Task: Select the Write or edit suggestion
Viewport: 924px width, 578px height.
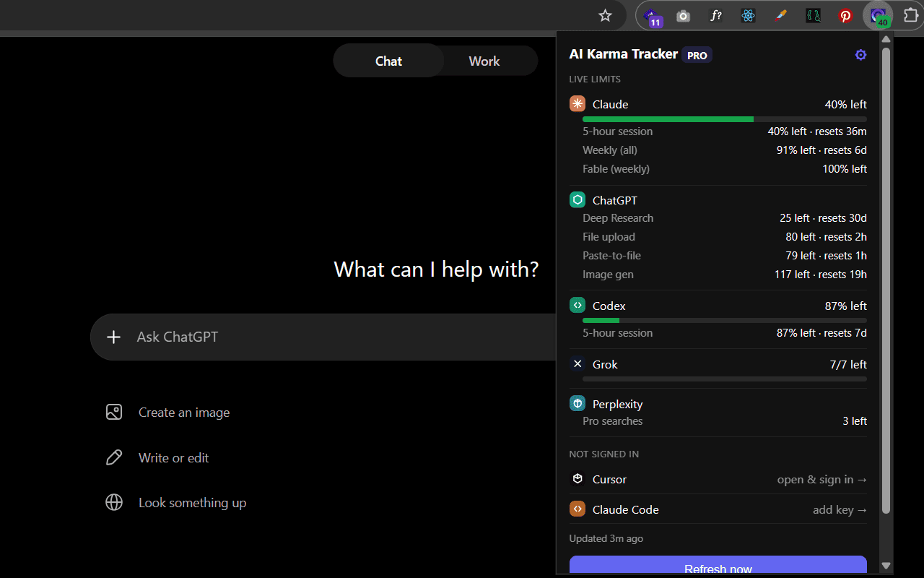Action: [x=157, y=457]
